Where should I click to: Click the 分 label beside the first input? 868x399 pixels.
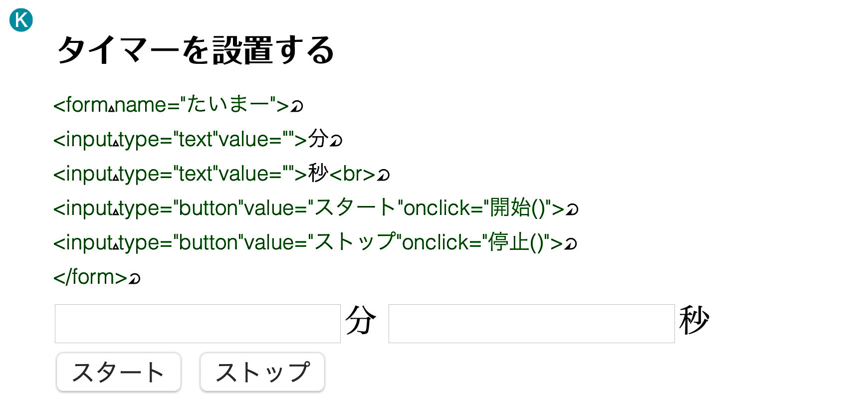[361, 320]
